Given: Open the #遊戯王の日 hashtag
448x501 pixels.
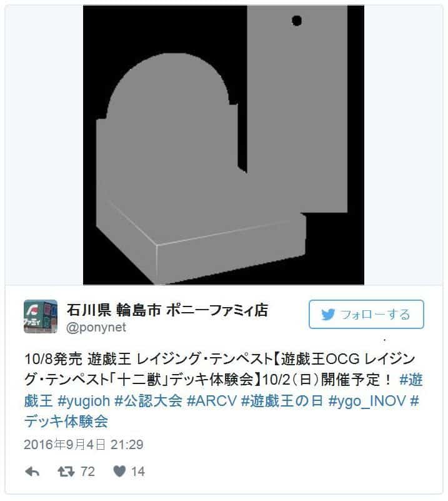Looking at the screenshot, I should 282,401.
